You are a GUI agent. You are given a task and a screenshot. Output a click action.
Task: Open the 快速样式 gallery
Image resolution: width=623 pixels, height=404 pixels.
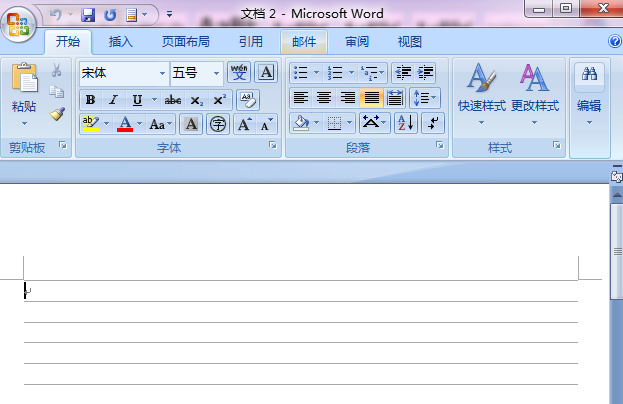pos(481,94)
